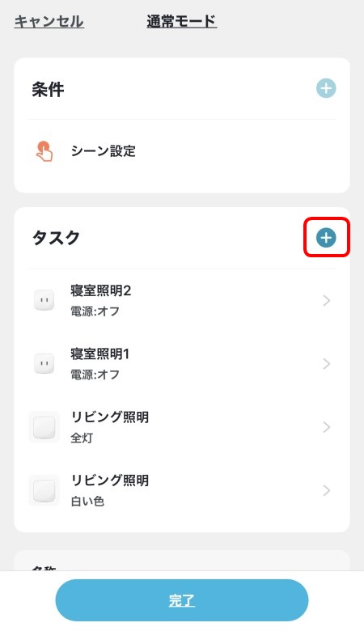364x631 pixels.
Task: Tap the 白い色 setting text
Action: tap(87, 501)
